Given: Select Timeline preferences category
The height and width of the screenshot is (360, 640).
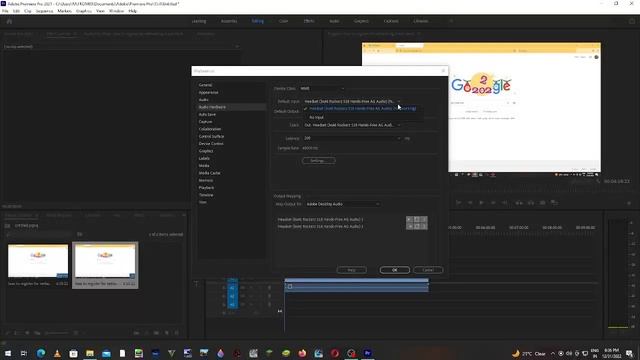Looking at the screenshot, I should (206, 195).
